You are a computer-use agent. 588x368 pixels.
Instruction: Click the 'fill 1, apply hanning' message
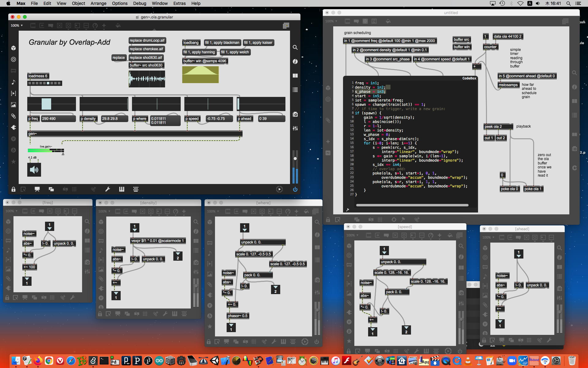pos(199,52)
